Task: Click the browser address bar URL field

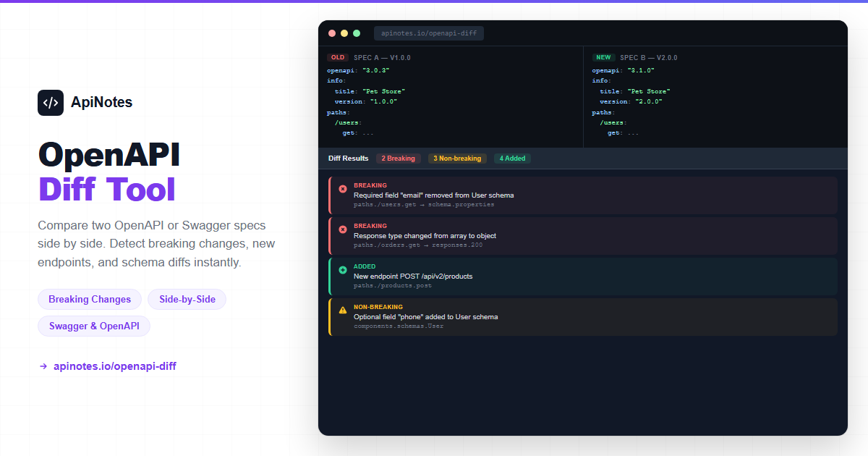Action: 429,33
